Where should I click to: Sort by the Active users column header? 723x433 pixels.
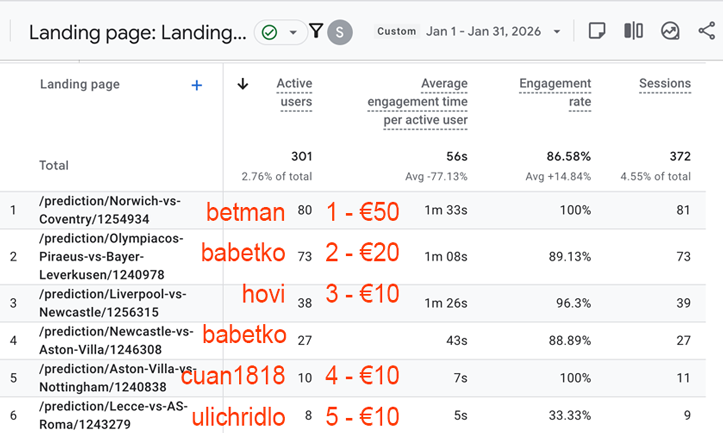[294, 92]
